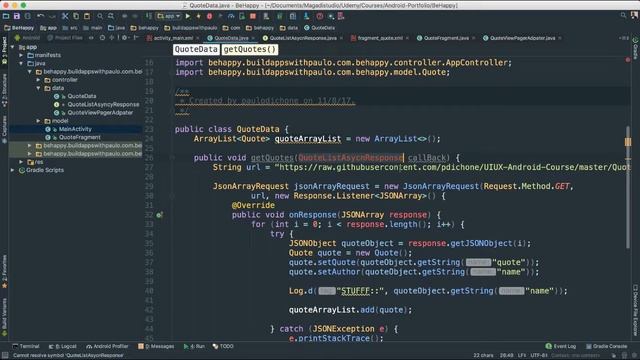This screenshot has height=360, width=640.
Task: Click the getQuotes() editor breadcrumb
Action: point(250,49)
